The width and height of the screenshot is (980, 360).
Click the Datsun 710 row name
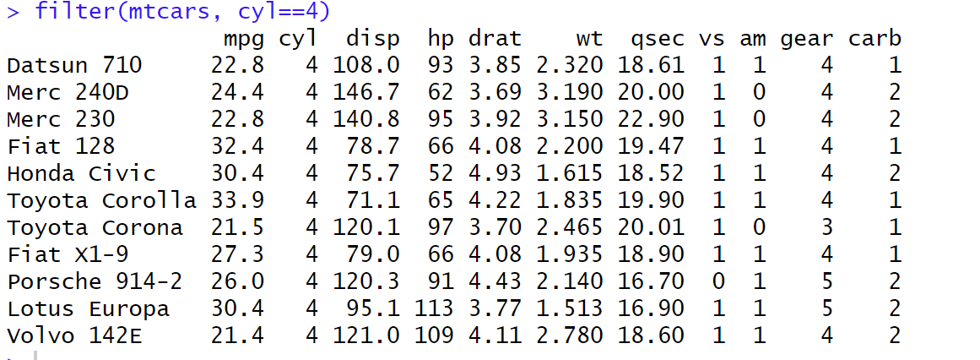[x=74, y=65]
